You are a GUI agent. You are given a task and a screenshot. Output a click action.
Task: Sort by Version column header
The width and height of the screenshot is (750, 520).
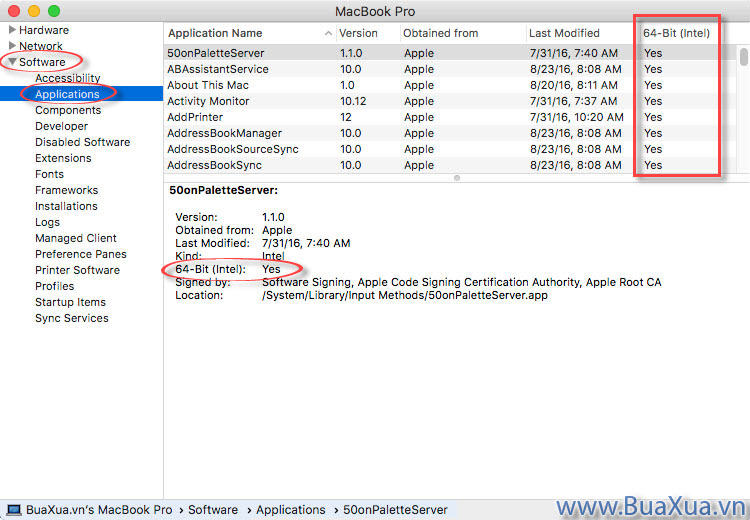(x=358, y=33)
